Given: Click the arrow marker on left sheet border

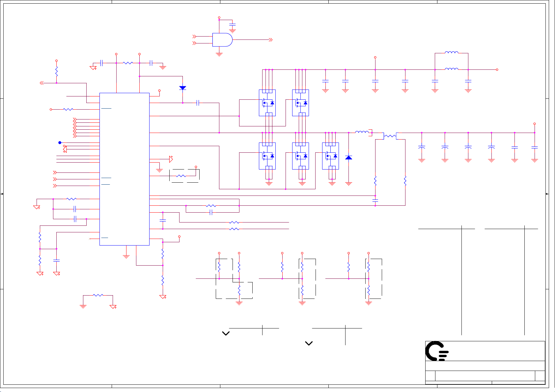Looking at the screenshot, I should tap(2, 194).
